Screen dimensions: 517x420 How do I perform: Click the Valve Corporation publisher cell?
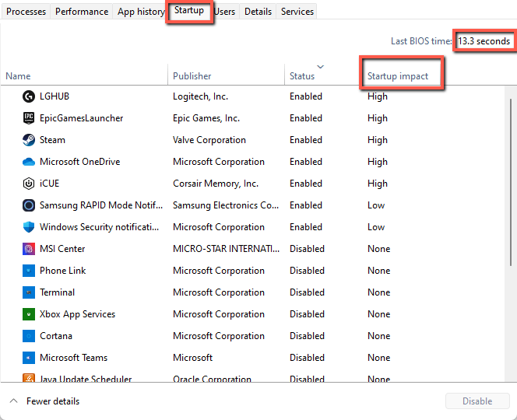[209, 140]
